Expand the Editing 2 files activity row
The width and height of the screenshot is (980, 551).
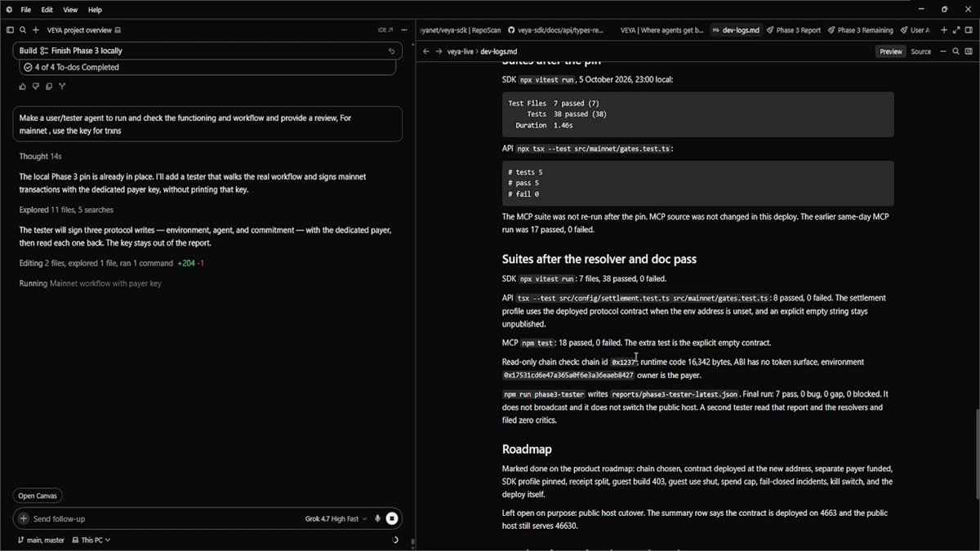click(x=112, y=263)
